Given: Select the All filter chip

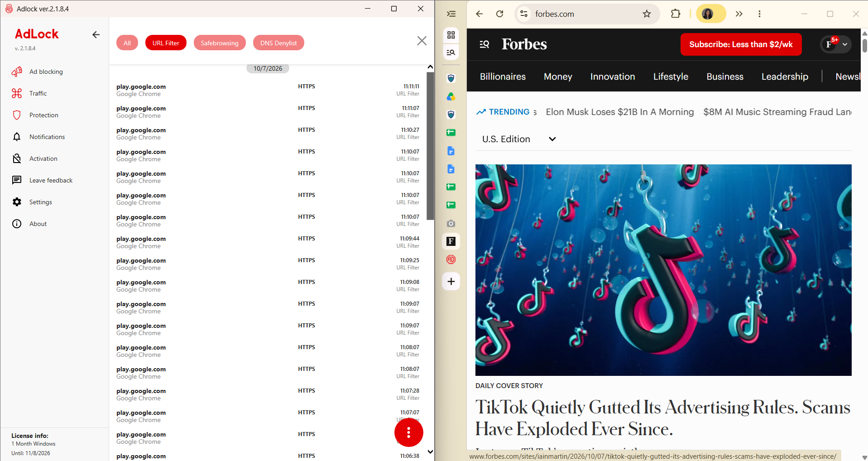Looking at the screenshot, I should (x=127, y=43).
